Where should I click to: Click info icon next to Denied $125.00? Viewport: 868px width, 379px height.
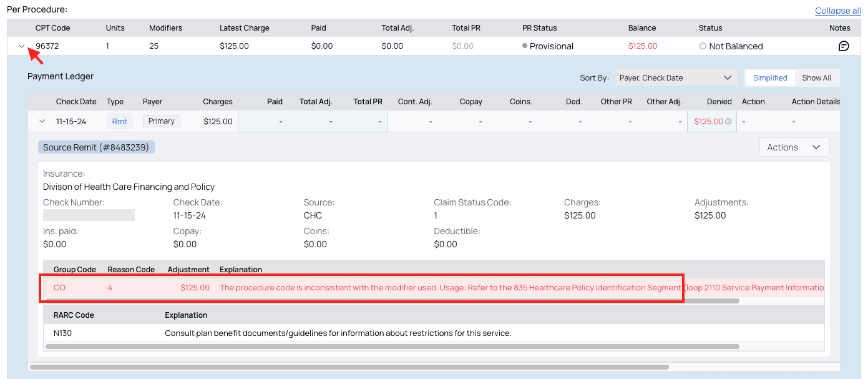(728, 122)
